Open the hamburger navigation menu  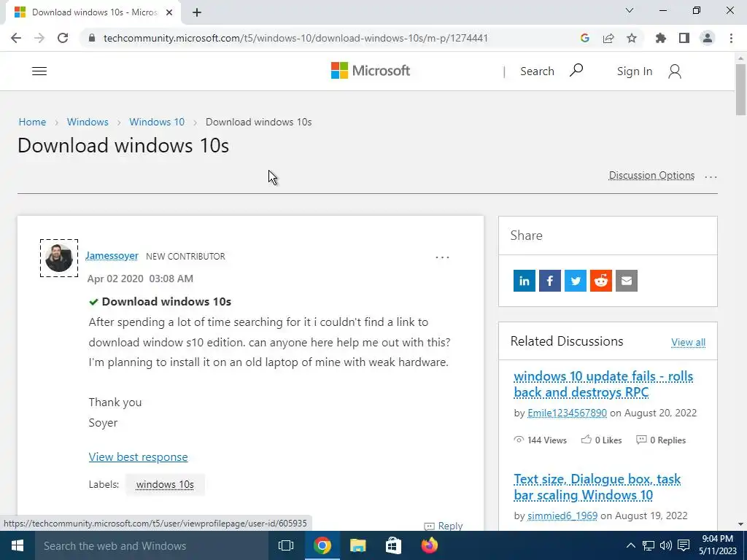coord(39,71)
